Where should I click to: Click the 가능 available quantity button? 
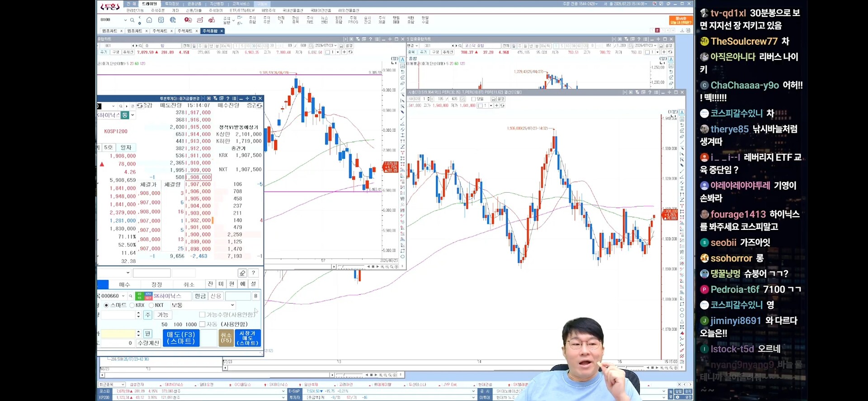click(x=163, y=315)
